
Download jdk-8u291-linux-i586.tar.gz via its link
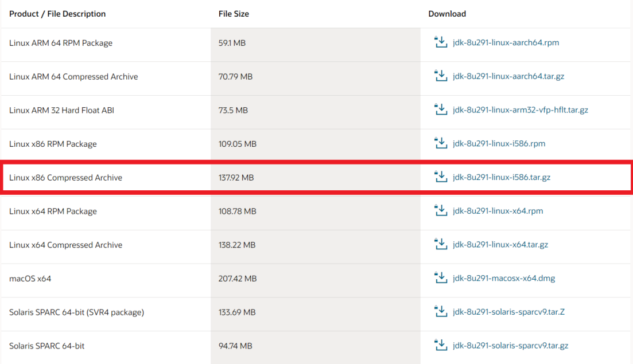tap(502, 177)
